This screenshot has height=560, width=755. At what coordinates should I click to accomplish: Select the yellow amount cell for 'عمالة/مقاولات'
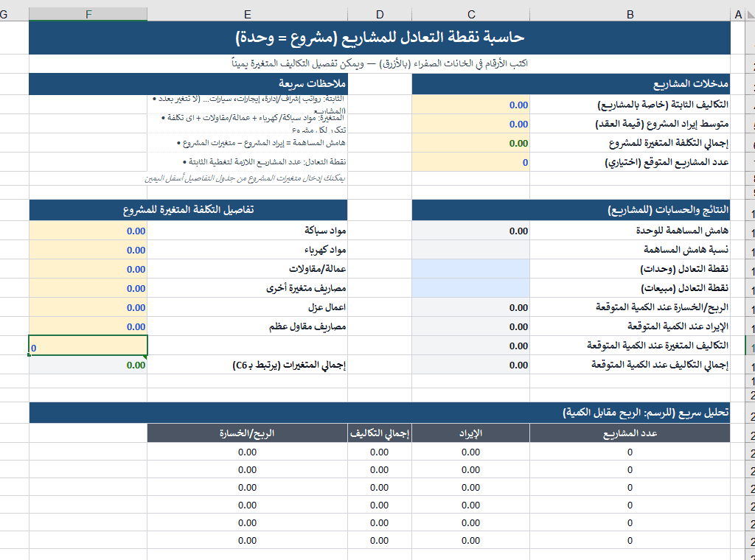click(x=88, y=269)
